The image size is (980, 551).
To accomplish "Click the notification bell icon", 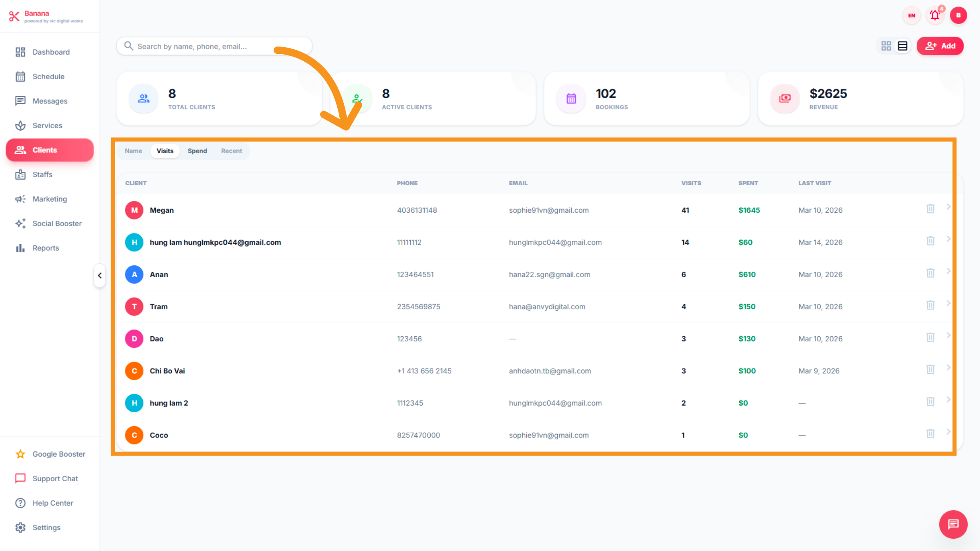I will tap(935, 16).
